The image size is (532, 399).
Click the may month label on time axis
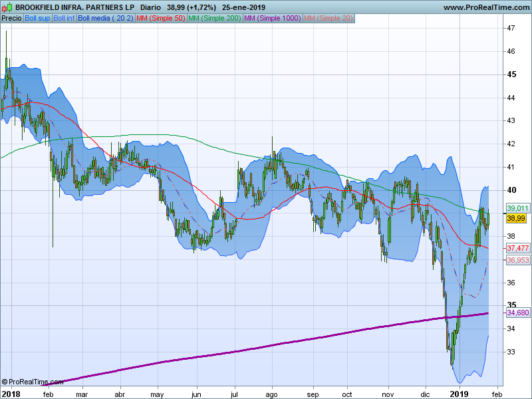(157, 394)
